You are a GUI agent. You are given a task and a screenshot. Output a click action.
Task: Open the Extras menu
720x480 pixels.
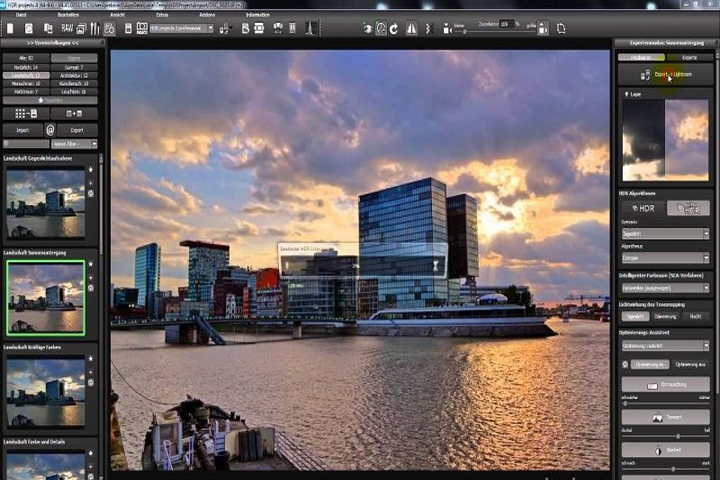coord(162,15)
